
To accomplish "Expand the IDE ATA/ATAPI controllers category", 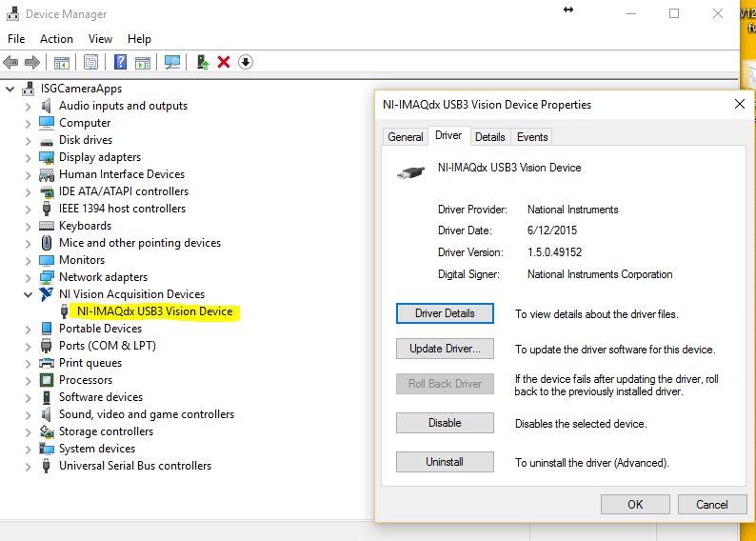I will (28, 192).
